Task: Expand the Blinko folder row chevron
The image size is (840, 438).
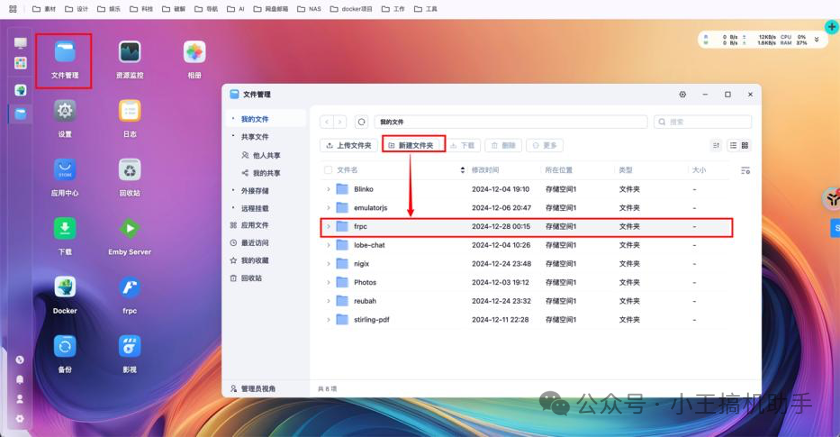Action: (328, 189)
